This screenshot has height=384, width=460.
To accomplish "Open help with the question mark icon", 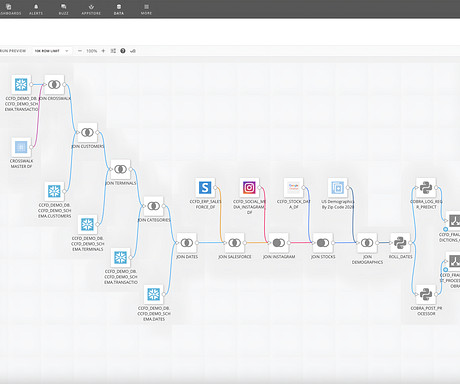I will pyautogui.click(x=123, y=51).
